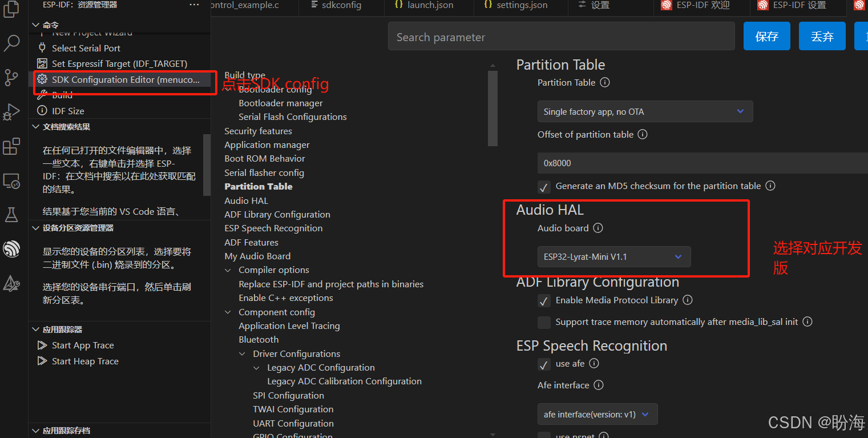Collapse the 应用跟踪器 section
This screenshot has height=438, width=868.
(x=36, y=329)
